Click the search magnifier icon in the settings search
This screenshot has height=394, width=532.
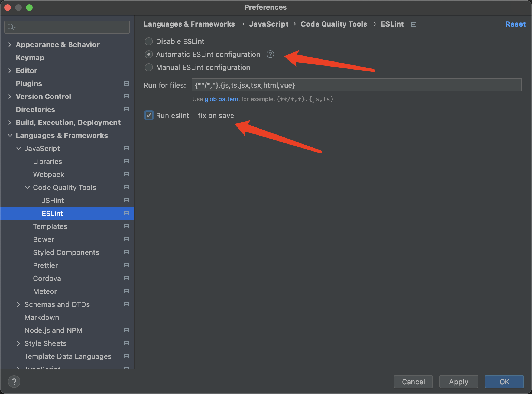11,27
